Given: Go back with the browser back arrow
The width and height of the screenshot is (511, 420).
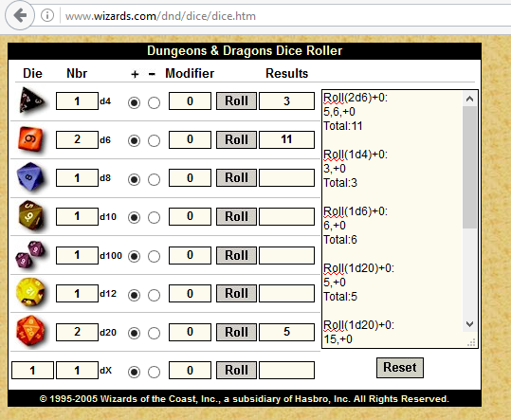Looking at the screenshot, I should click(x=20, y=15).
